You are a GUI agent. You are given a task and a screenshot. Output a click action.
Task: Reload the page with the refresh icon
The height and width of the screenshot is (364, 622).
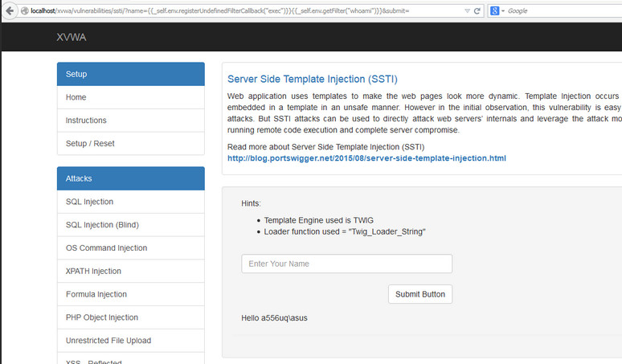477,11
